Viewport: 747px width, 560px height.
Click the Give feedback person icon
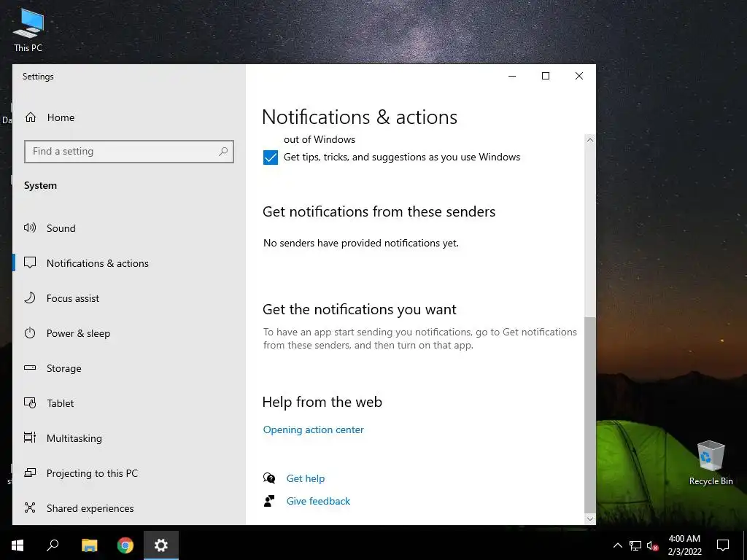coord(269,501)
